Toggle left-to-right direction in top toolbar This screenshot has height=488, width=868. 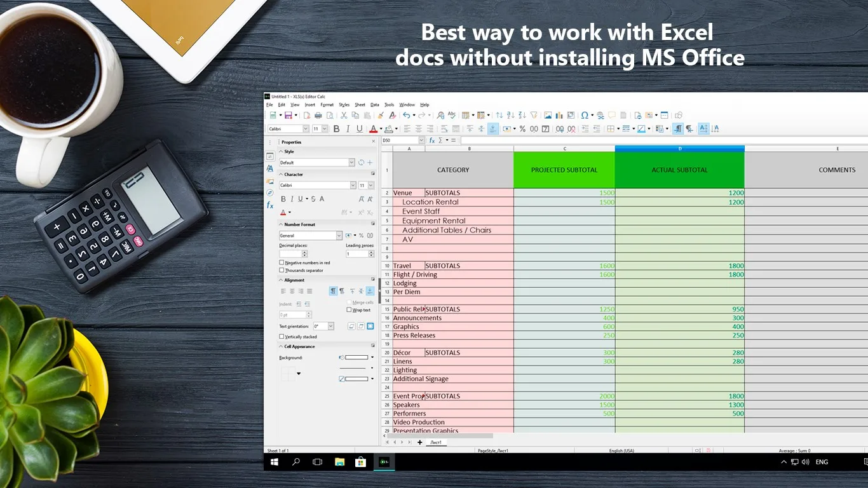tap(678, 129)
